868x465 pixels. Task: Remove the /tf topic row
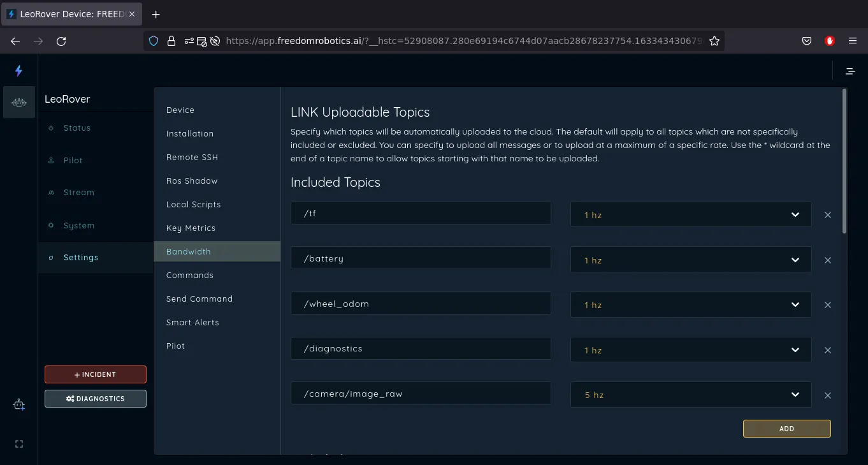pyautogui.click(x=828, y=215)
